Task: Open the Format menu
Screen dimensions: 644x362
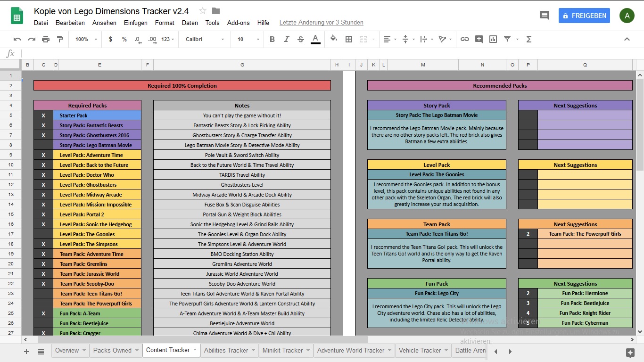Action: pos(165,23)
